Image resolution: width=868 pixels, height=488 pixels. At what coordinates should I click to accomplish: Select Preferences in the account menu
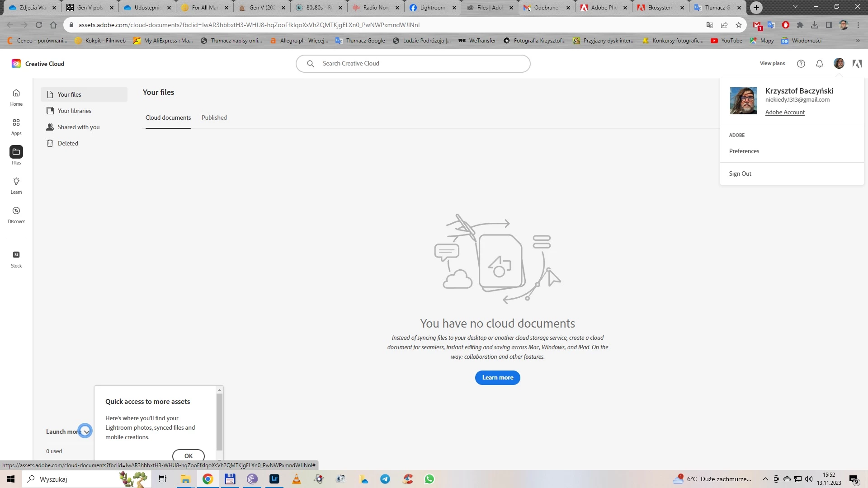coord(744,151)
